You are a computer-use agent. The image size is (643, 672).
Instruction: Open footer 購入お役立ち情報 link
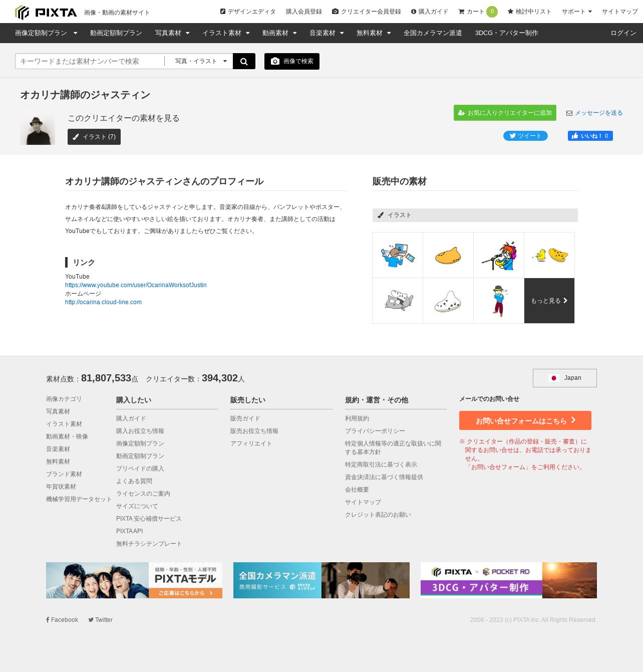tap(140, 431)
